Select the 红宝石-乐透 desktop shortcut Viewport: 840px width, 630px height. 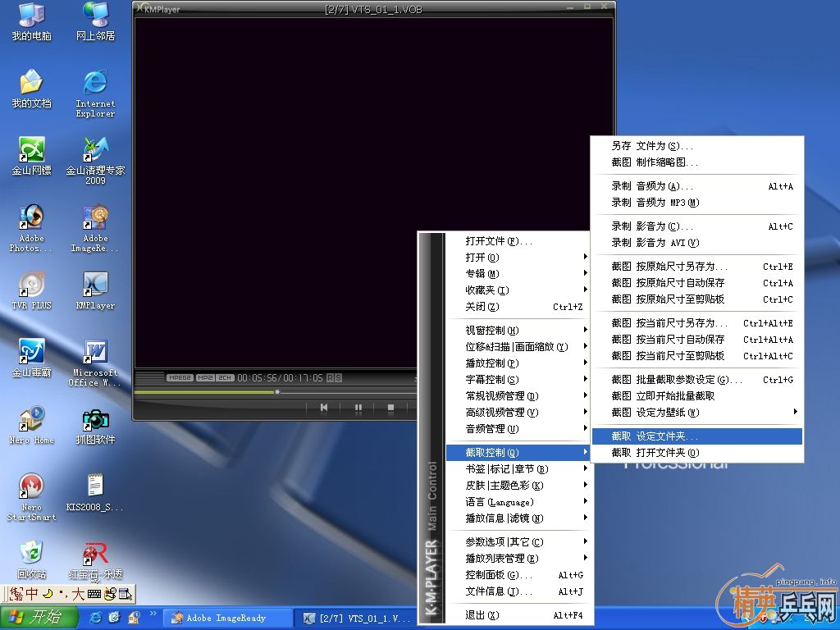coord(95,561)
